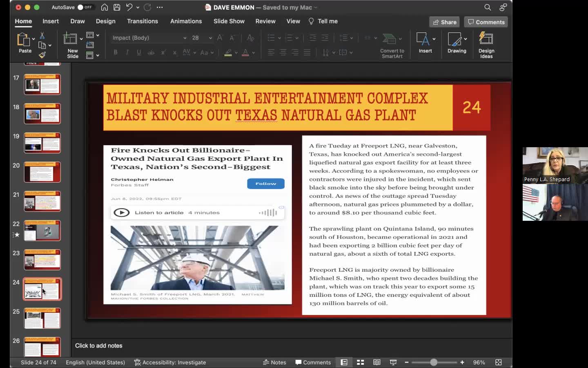
Task: Click the Share button
Action: [444, 22]
